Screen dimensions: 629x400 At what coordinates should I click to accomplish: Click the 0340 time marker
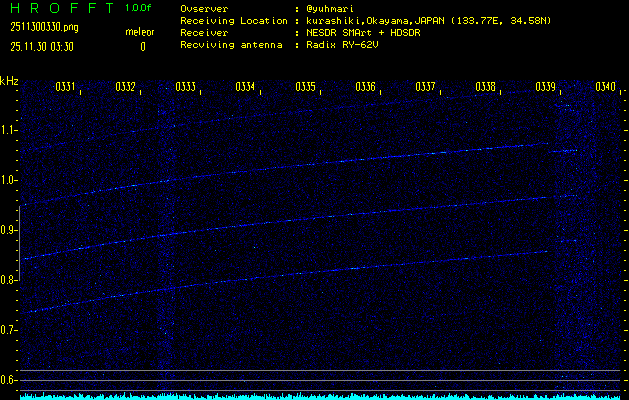pos(605,88)
